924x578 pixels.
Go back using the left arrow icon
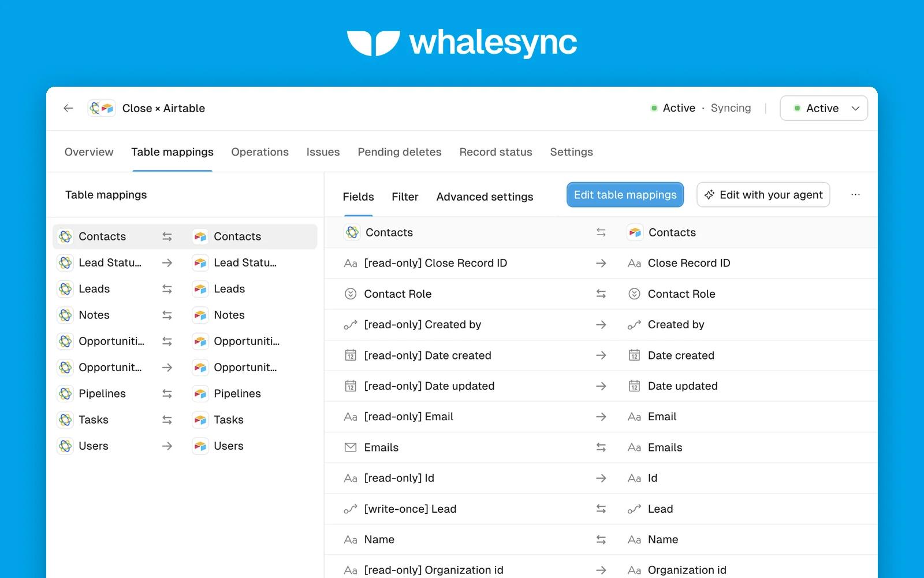pos(68,108)
